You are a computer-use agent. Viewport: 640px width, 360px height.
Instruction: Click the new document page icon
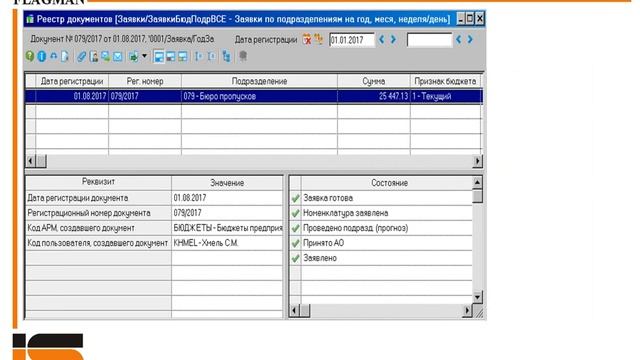pyautogui.click(x=65, y=56)
